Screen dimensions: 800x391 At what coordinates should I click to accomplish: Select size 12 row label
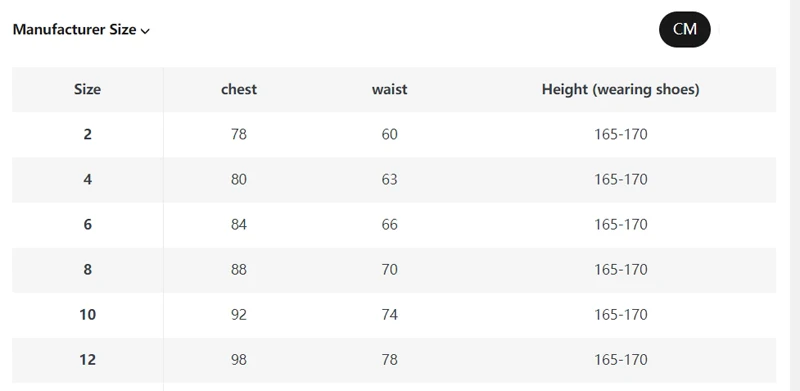(88, 359)
